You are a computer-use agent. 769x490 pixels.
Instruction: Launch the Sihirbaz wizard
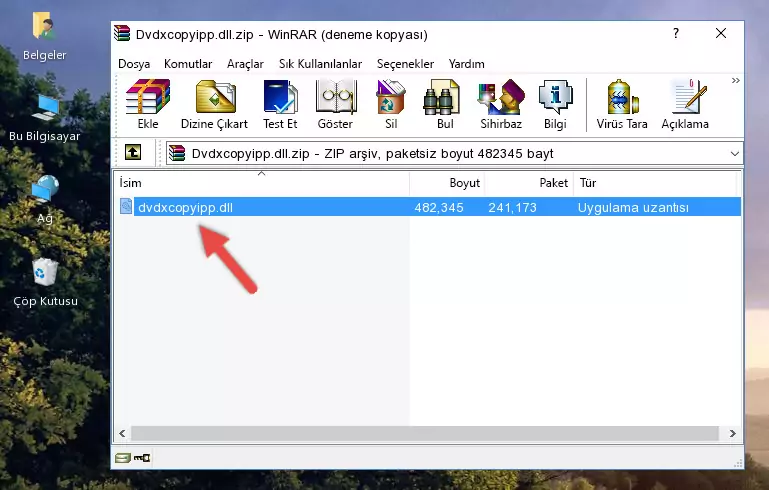tap(501, 104)
